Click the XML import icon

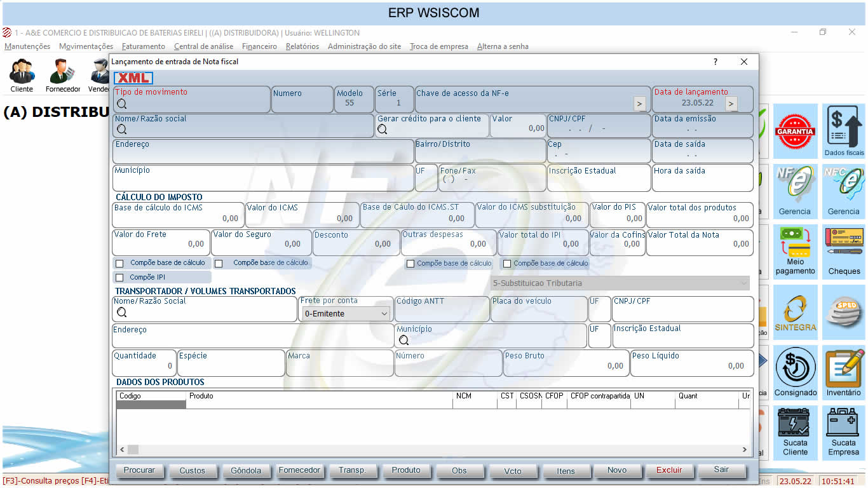(133, 78)
